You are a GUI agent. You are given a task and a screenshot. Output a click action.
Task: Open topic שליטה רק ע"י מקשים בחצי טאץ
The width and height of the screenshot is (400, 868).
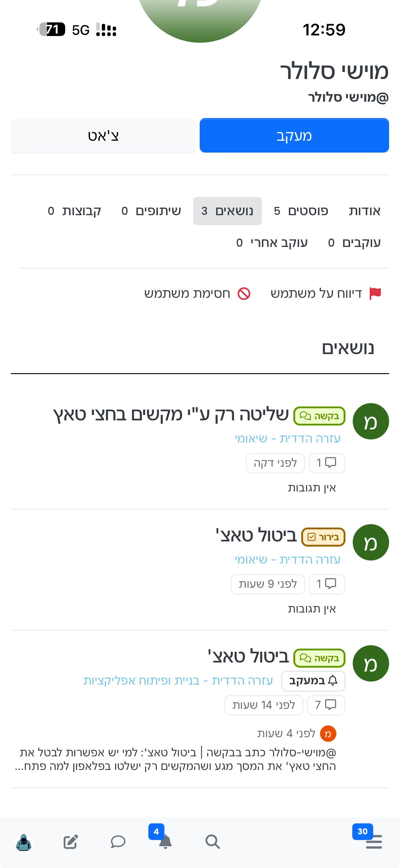(171, 414)
